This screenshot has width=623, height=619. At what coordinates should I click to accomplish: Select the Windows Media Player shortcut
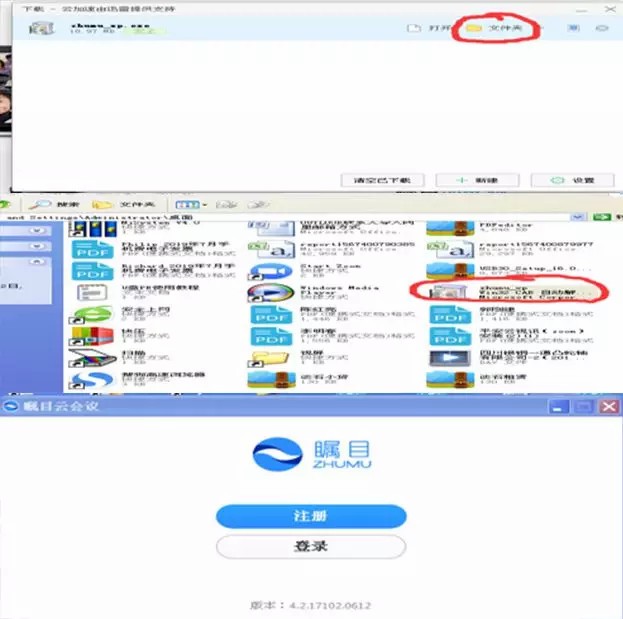(313, 292)
